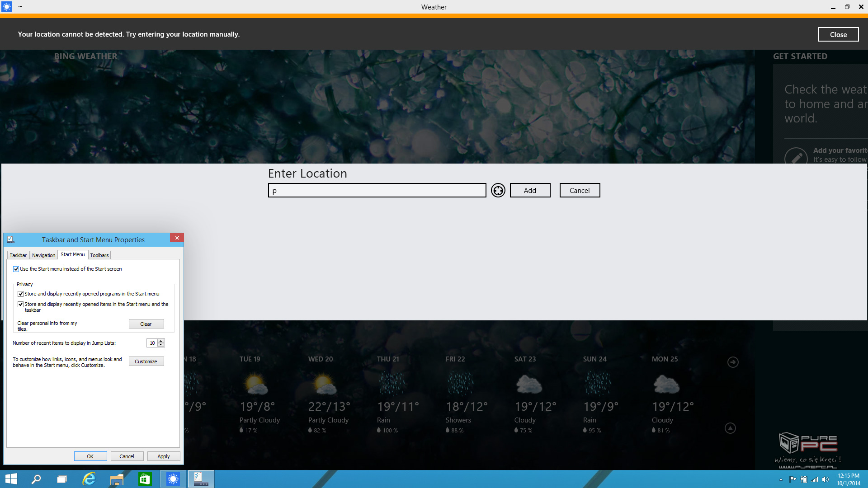Open the Search magnifier on taskbar

pos(36,479)
